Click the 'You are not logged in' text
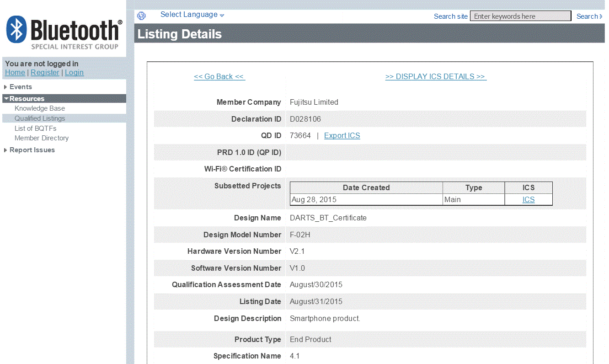This screenshot has height=364, width=609. [x=42, y=64]
